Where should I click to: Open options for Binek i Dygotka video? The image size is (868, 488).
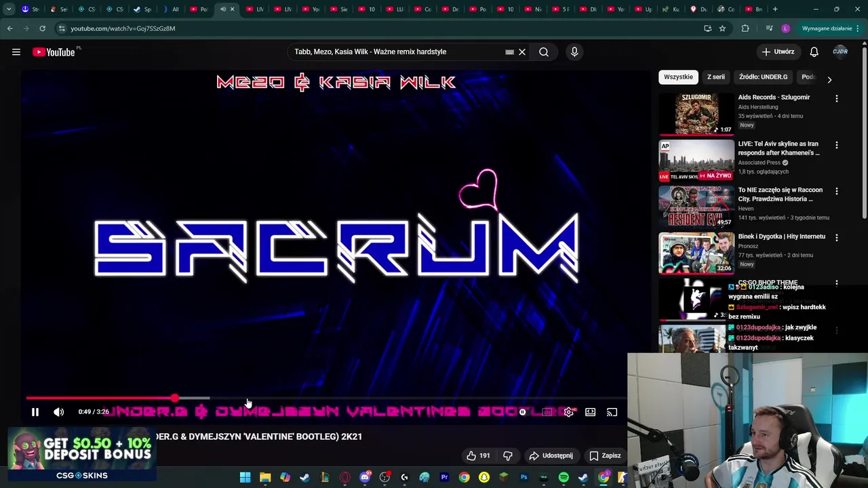837,238
